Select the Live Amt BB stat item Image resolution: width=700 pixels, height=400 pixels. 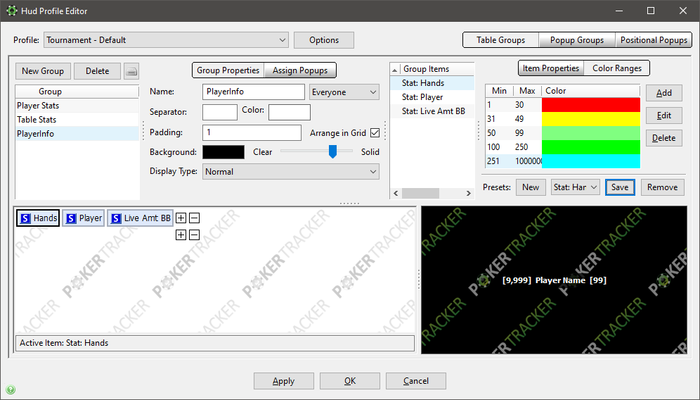click(x=140, y=218)
